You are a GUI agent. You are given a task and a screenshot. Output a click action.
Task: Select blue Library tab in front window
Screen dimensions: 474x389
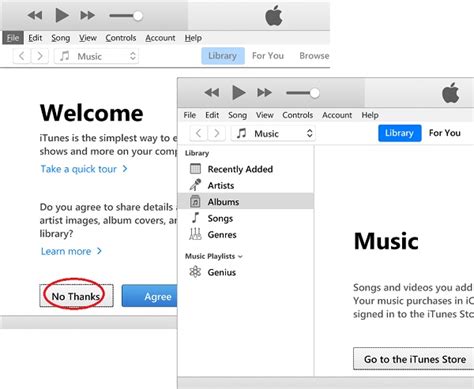coord(400,133)
